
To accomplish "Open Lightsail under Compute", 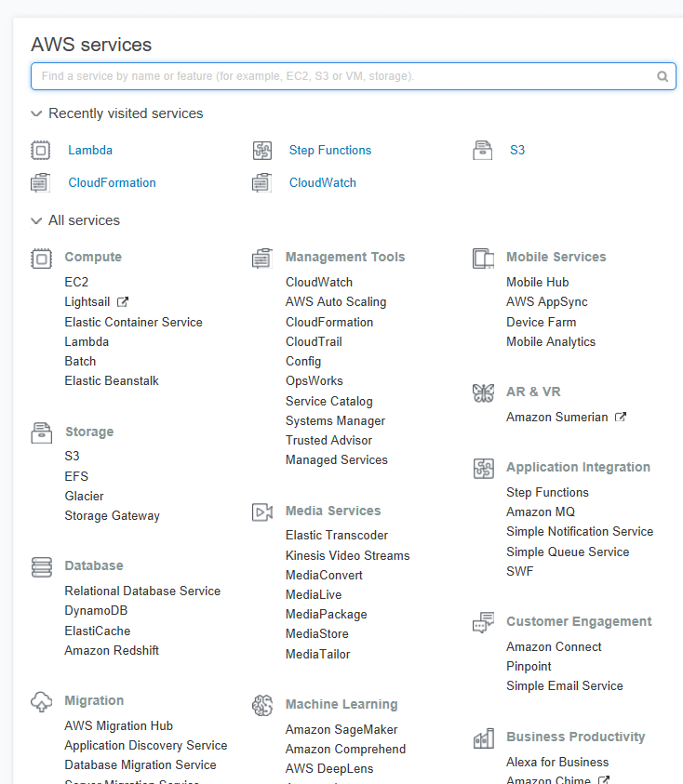I will pyautogui.click(x=87, y=302).
